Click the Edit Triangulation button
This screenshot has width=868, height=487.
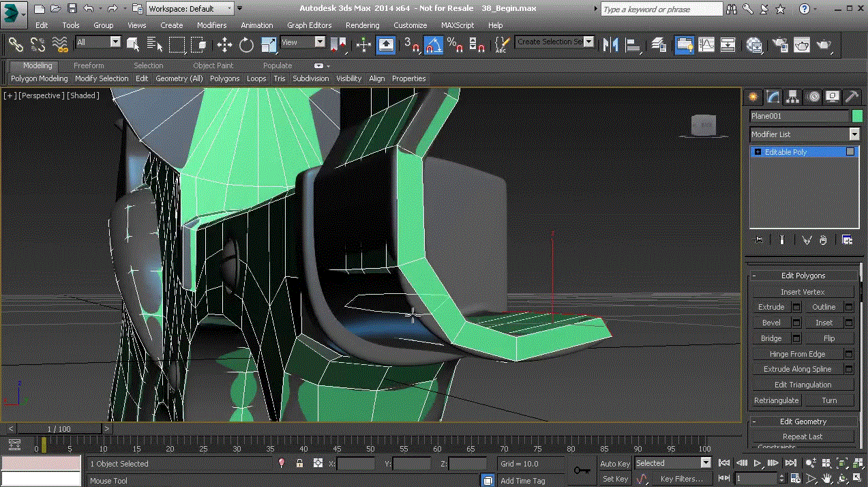click(803, 385)
